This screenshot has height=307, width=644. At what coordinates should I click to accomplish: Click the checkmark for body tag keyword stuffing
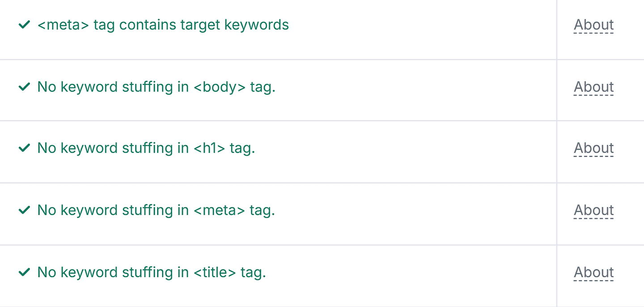[24, 87]
